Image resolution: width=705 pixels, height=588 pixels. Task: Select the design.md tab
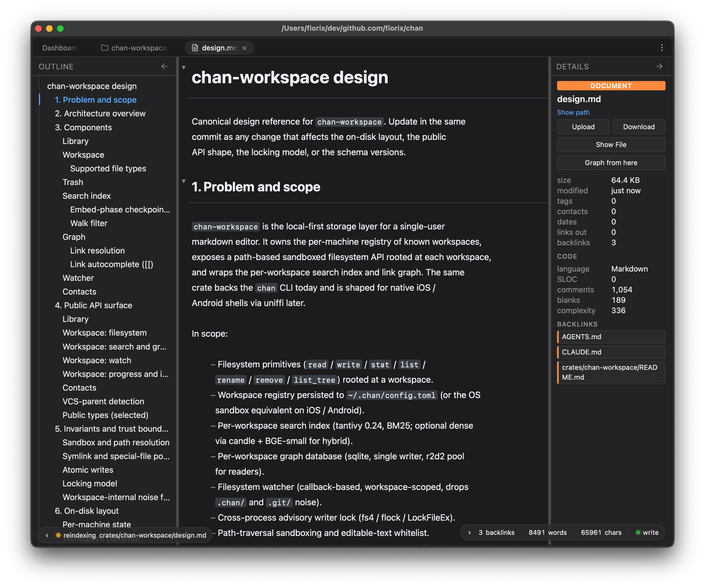pos(219,48)
